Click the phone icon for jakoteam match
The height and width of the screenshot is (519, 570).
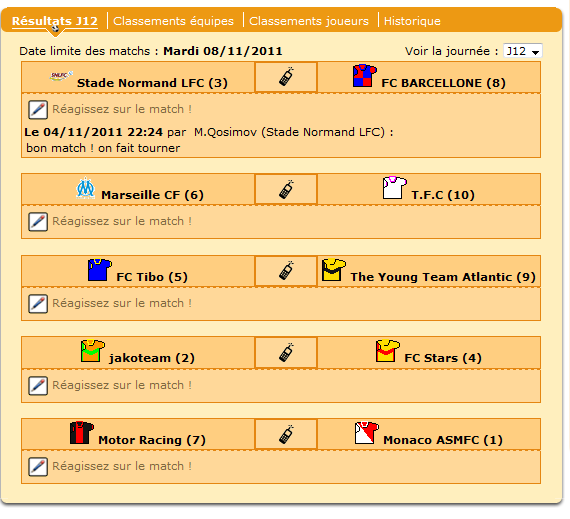pos(286,352)
